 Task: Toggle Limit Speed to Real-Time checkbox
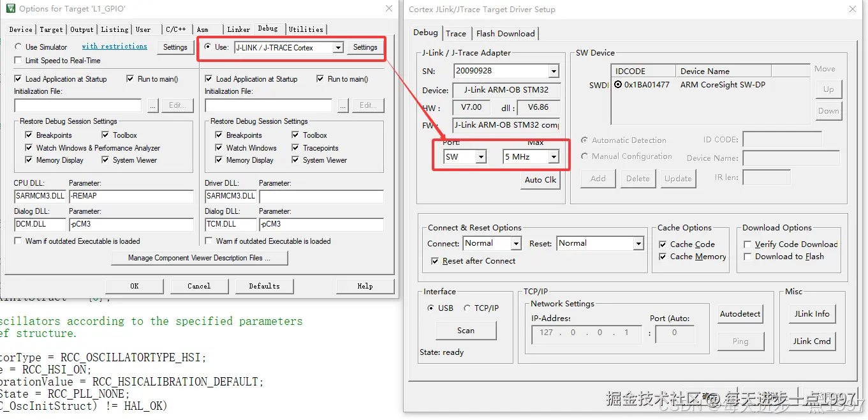(18, 61)
